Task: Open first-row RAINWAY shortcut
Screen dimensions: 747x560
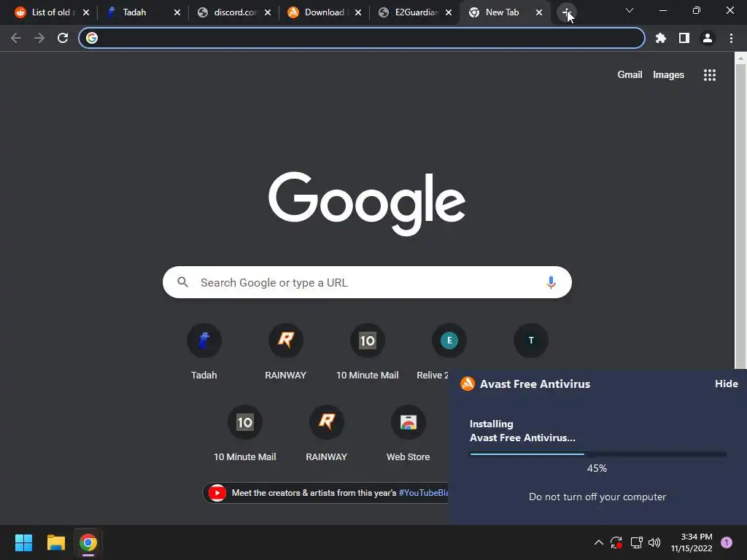Action: coord(285,351)
